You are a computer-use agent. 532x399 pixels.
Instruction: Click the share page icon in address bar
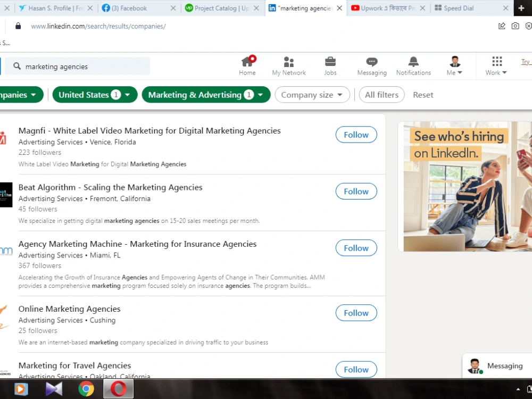[x=502, y=26]
